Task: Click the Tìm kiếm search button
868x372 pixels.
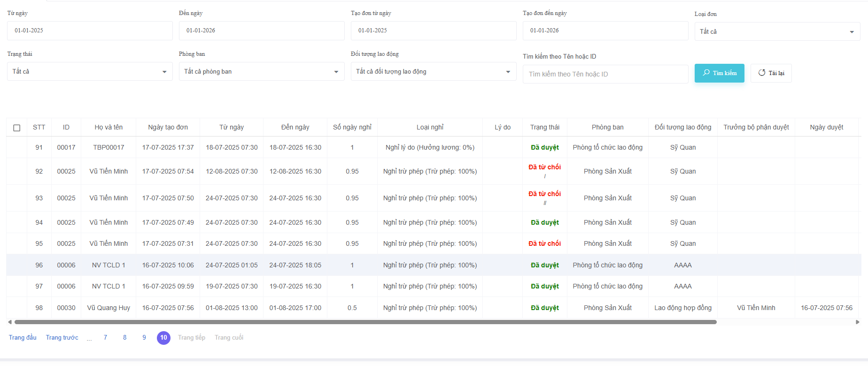Action: [719, 73]
